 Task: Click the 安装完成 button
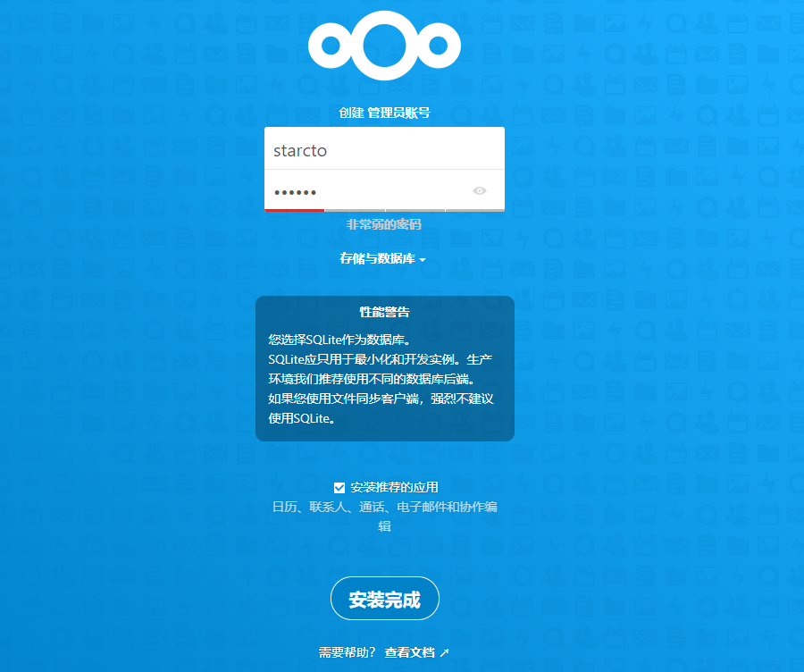[384, 599]
